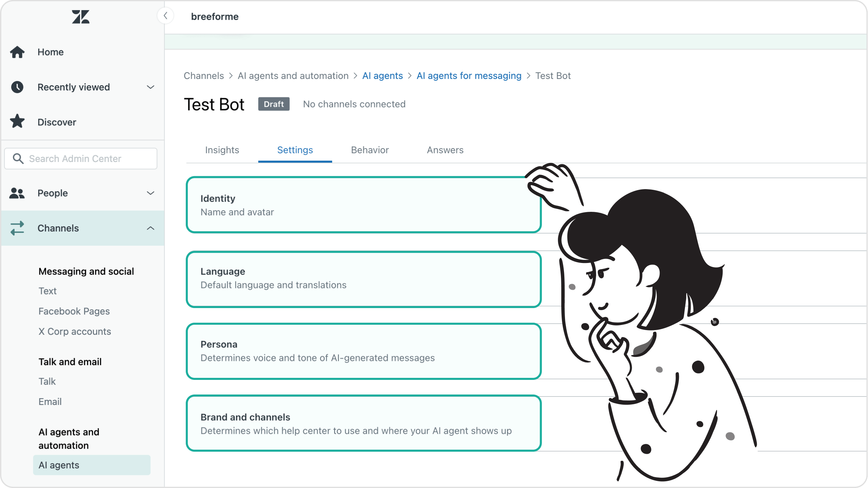Viewport: 868px width, 488px height.
Task: Click the Zendesk logo icon
Action: click(x=80, y=16)
